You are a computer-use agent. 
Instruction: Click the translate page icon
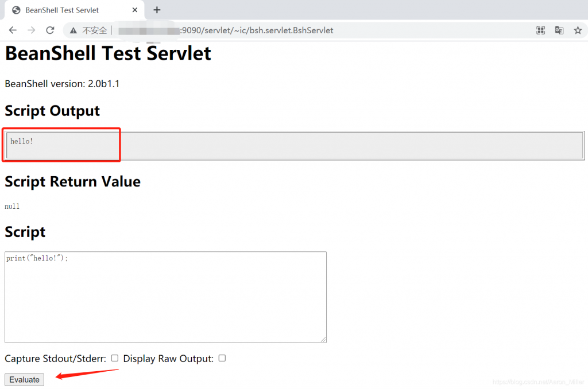point(559,30)
